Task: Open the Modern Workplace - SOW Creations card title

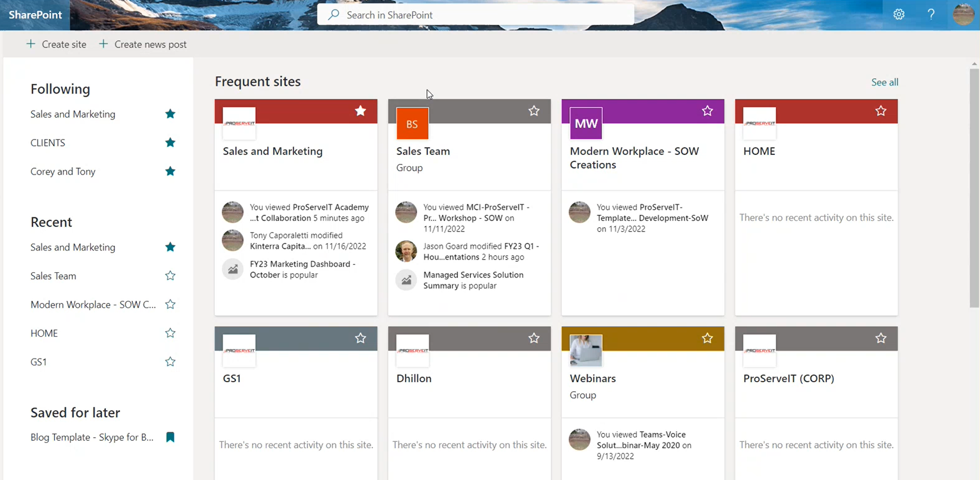Action: click(634, 158)
